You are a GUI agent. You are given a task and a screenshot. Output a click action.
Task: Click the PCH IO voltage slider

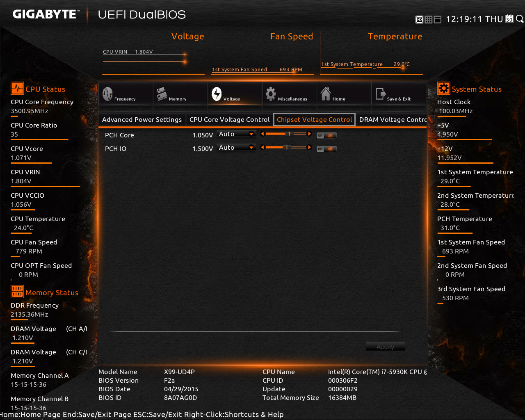(286, 147)
